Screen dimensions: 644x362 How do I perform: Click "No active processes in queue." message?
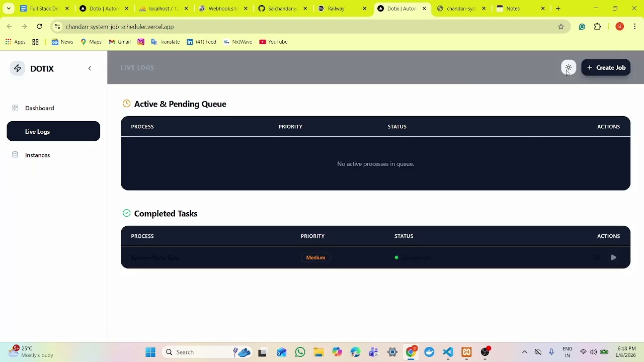375,164
